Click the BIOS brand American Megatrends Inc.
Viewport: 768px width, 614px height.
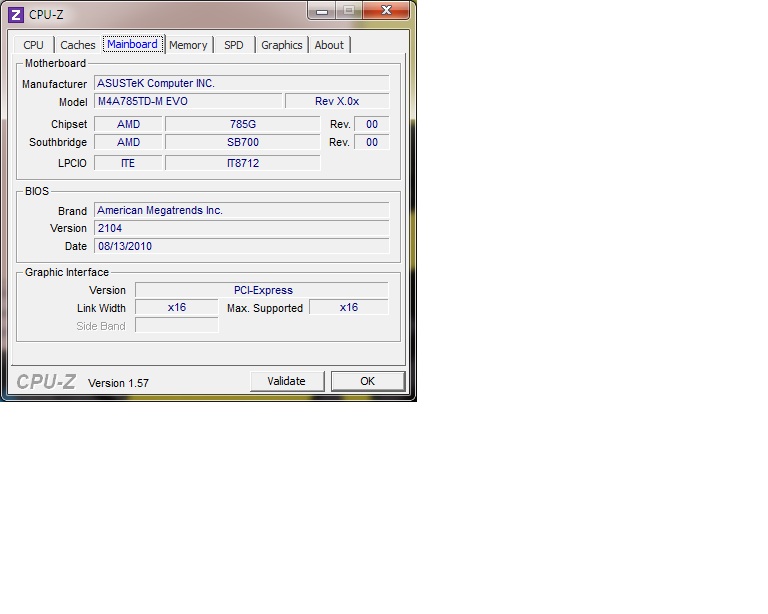coord(241,211)
